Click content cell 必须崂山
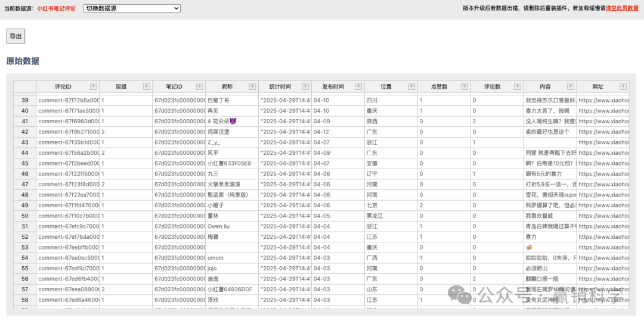The height and width of the screenshot is (321, 644). pyautogui.click(x=550, y=269)
